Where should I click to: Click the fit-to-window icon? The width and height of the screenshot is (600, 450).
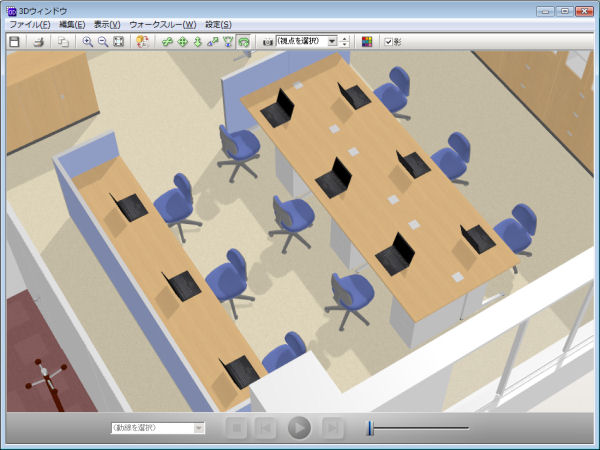coord(119,42)
